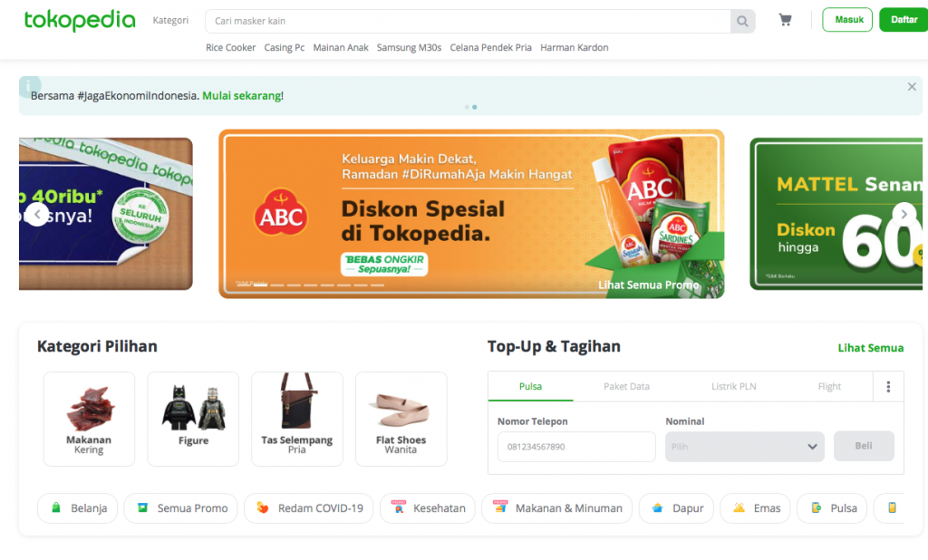Open the Kesehatan category chip
Viewport: 928px width, 560px height.
coord(428,508)
